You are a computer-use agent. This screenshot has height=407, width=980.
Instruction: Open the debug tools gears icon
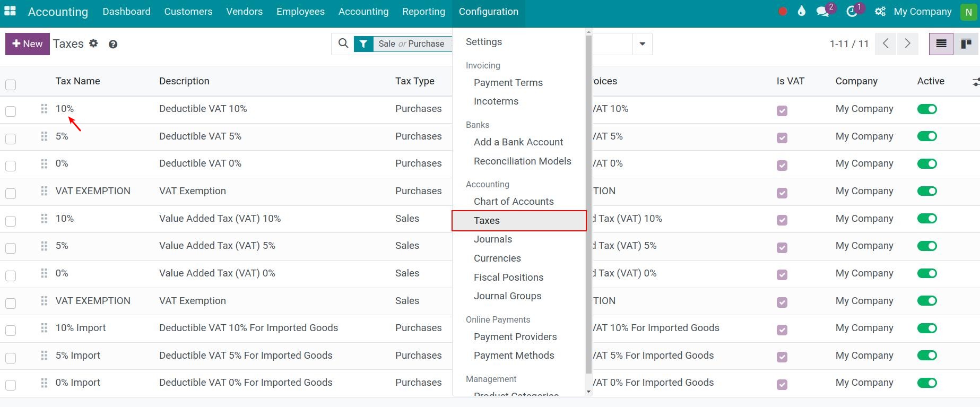click(x=880, y=11)
